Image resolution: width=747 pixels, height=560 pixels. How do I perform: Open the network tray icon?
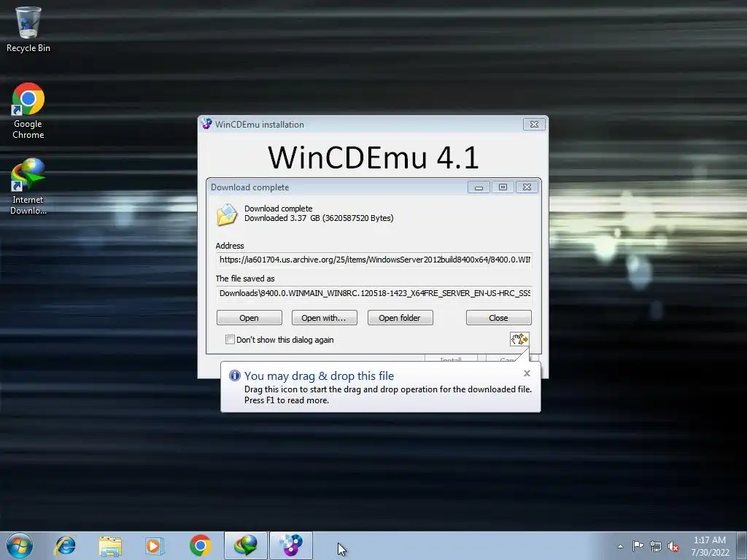tap(656, 546)
